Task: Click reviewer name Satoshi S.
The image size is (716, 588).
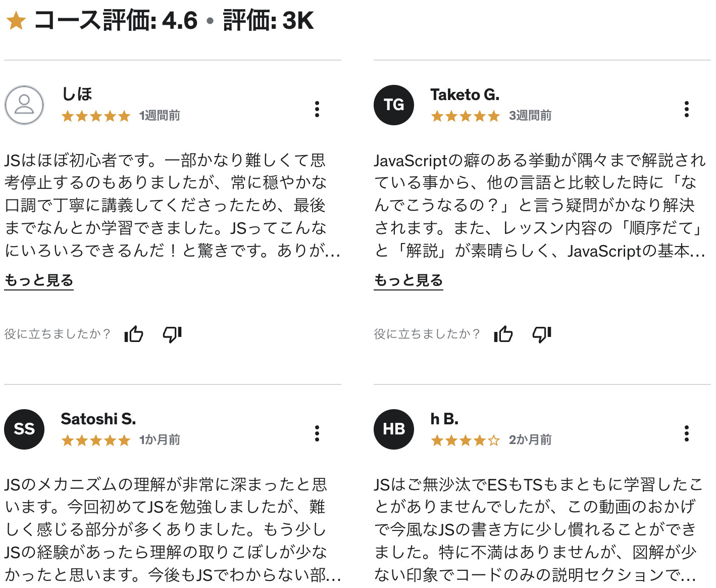Action: 99,418
